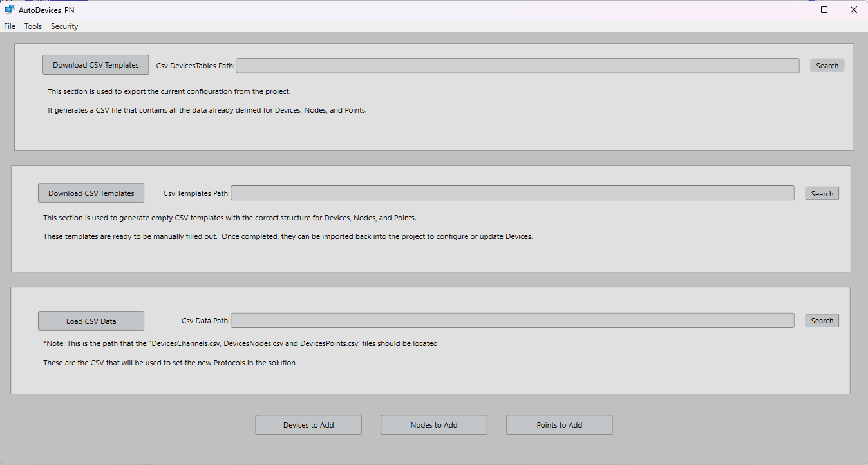Viewport: 868px width, 465px height.
Task: Minimize the AutoDevices_PN window
Action: [795, 10]
